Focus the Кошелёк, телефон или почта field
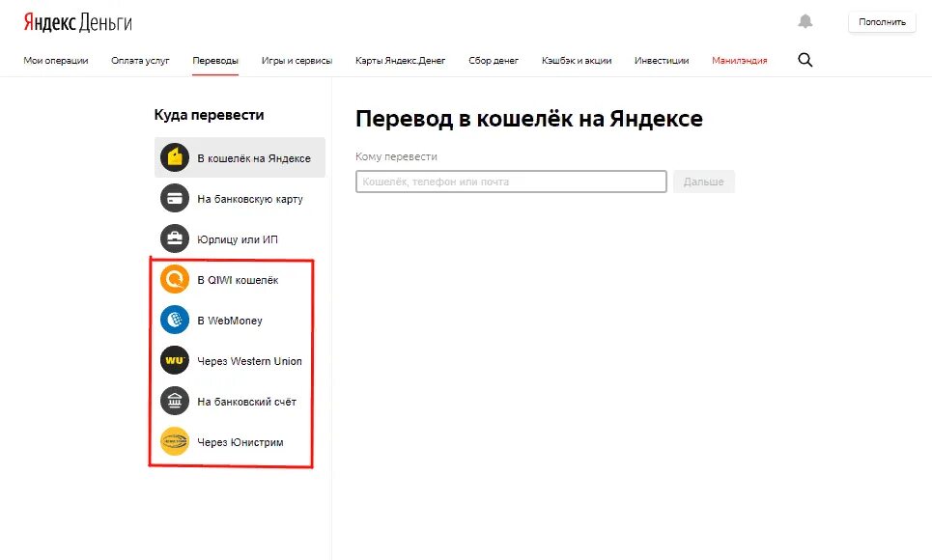 511,182
